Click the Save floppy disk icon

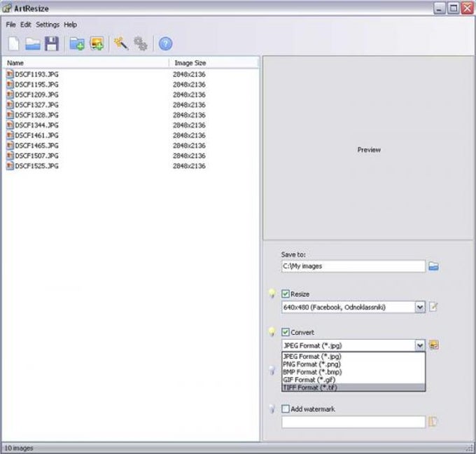[52, 43]
